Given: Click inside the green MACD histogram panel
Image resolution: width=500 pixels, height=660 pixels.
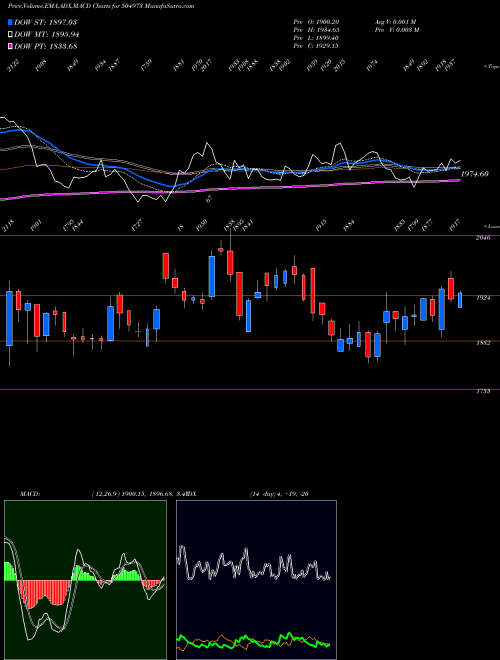Looking at the screenshot, I should (x=85, y=580).
